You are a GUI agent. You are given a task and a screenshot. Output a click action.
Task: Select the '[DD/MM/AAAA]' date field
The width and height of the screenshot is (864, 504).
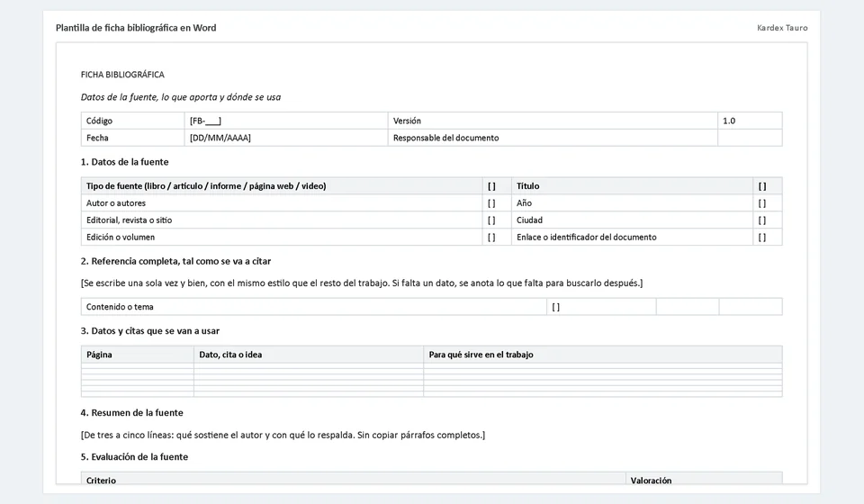(286, 138)
